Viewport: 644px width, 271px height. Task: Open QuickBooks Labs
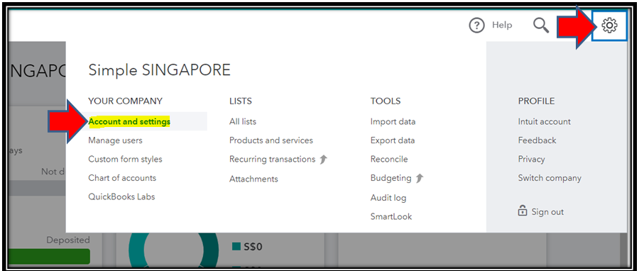[x=121, y=197]
